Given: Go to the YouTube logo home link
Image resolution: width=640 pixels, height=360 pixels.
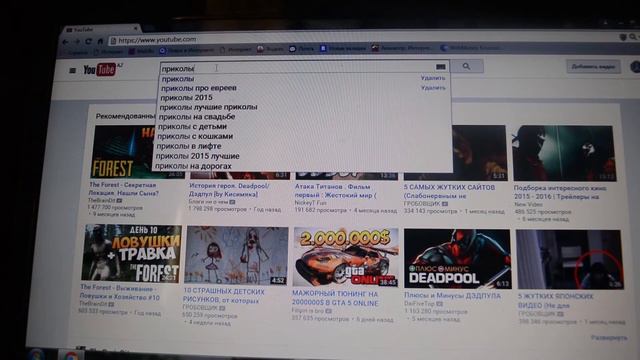Looking at the screenshot, I should point(100,70).
